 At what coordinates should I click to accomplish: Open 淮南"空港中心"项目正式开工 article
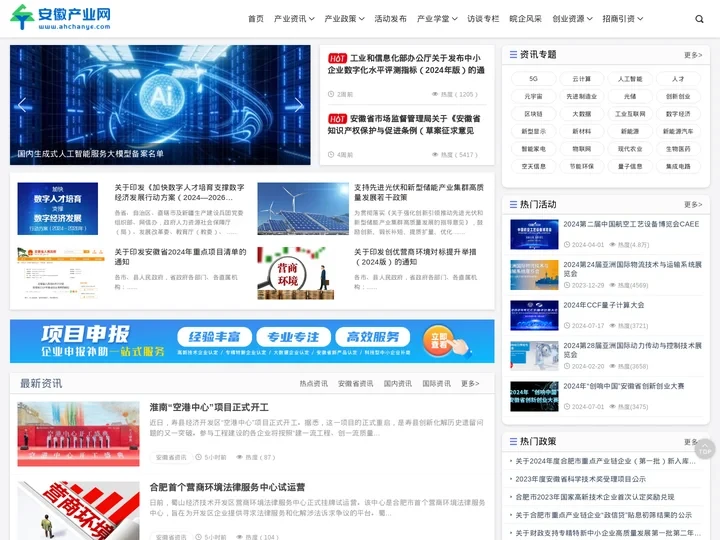coord(209,407)
